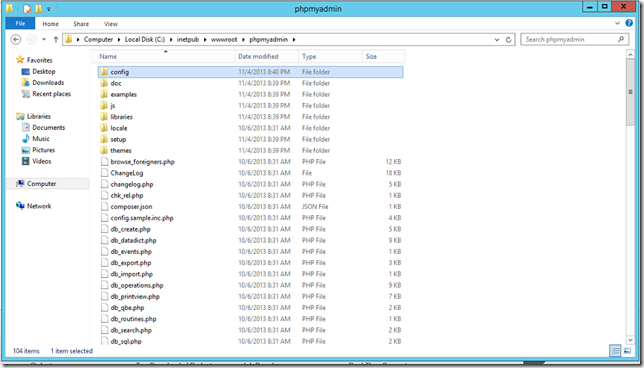Expand the address bar history dropdown
The width and height of the screenshot is (644, 368).
point(497,40)
